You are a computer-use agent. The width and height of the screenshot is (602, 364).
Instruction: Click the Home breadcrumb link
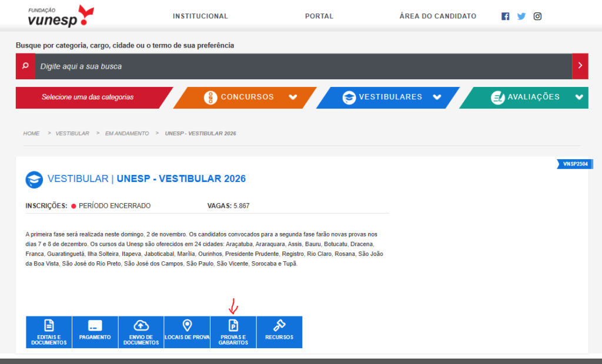click(31, 133)
